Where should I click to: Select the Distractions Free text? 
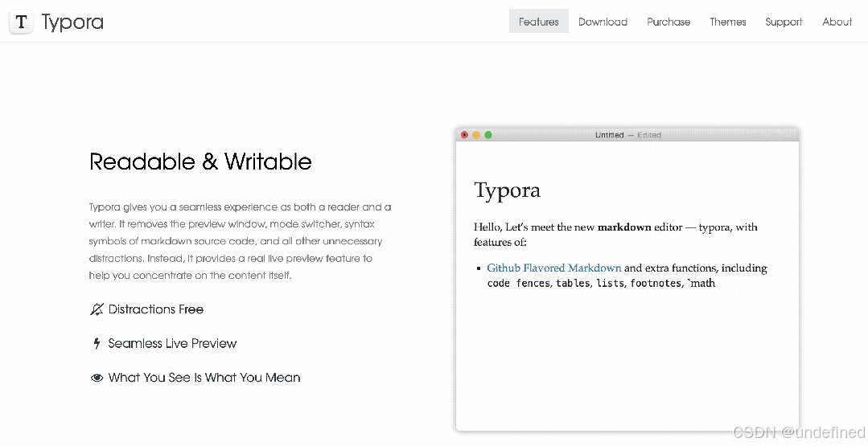point(156,309)
